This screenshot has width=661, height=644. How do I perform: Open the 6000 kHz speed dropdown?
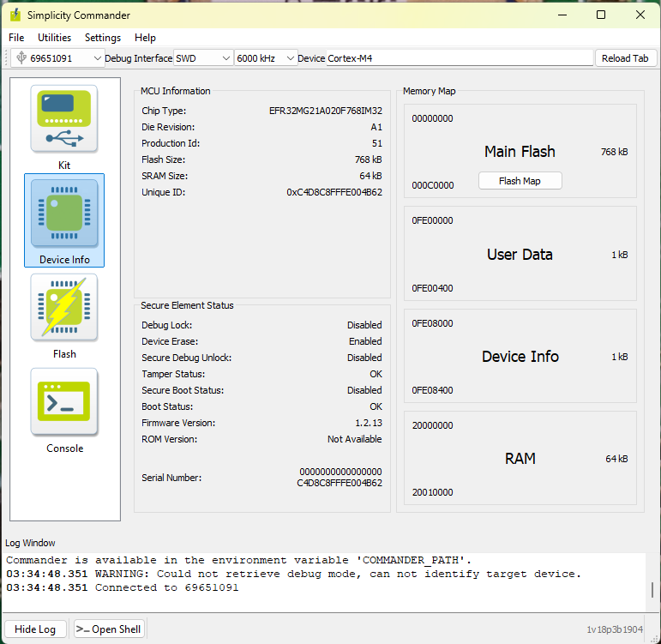(265, 58)
